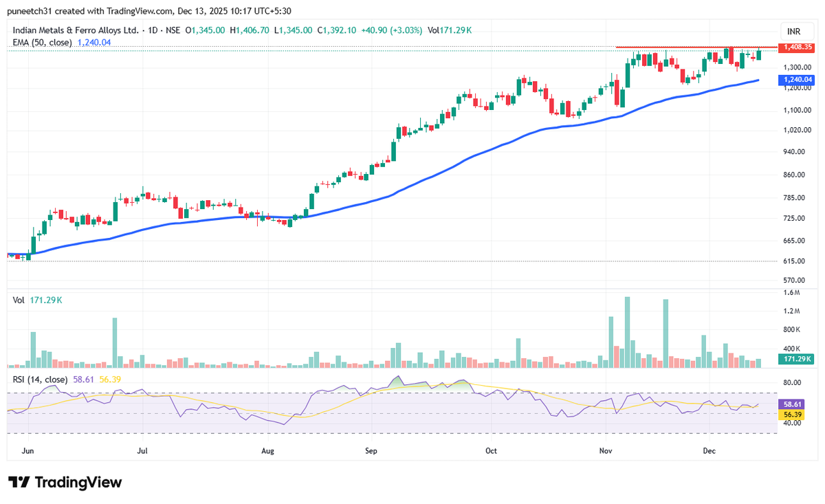Click the 400 K volume axis label
Viewport: 825px width, 504px height.
[793, 349]
